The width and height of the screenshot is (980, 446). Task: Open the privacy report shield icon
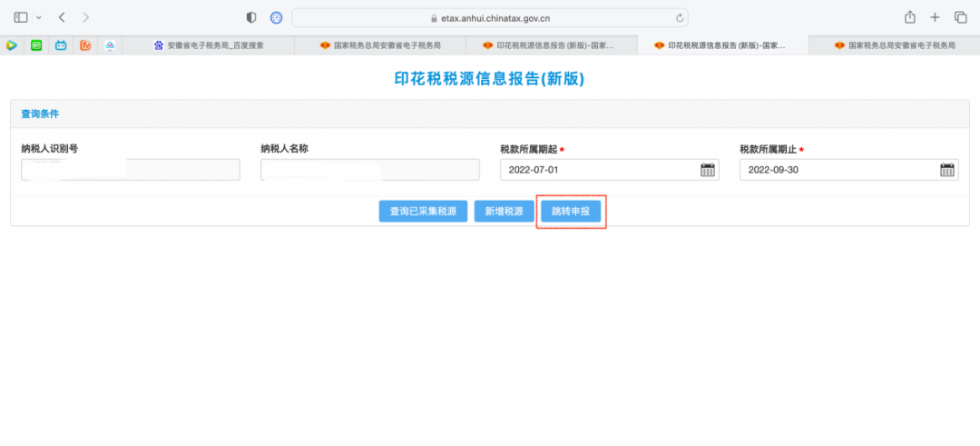coord(251,17)
